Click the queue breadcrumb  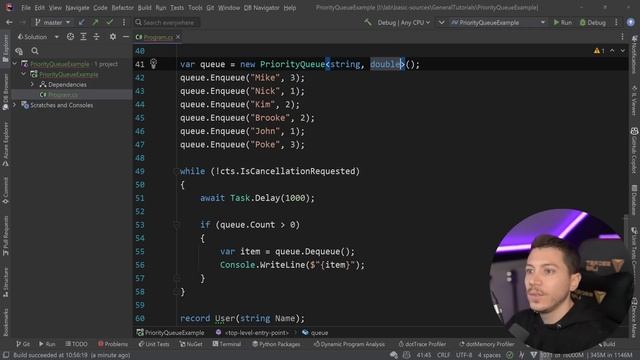click(315, 333)
